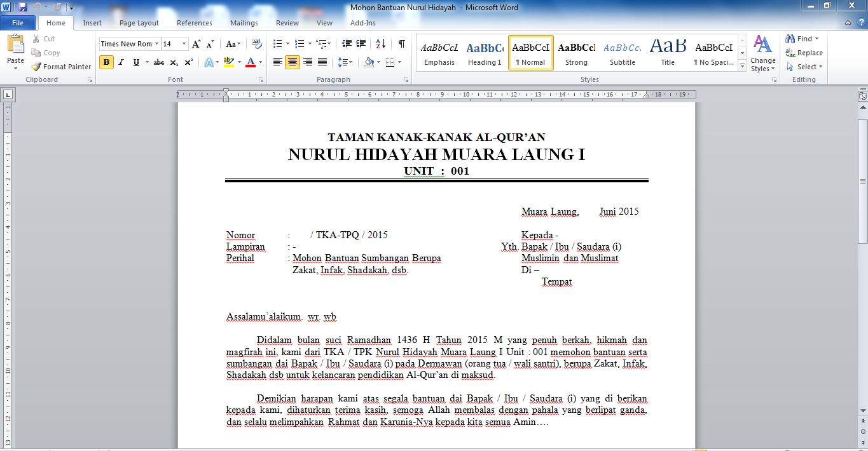The height and width of the screenshot is (451, 868).
Task: Click the Paste clipboard icon
Action: pos(15,44)
